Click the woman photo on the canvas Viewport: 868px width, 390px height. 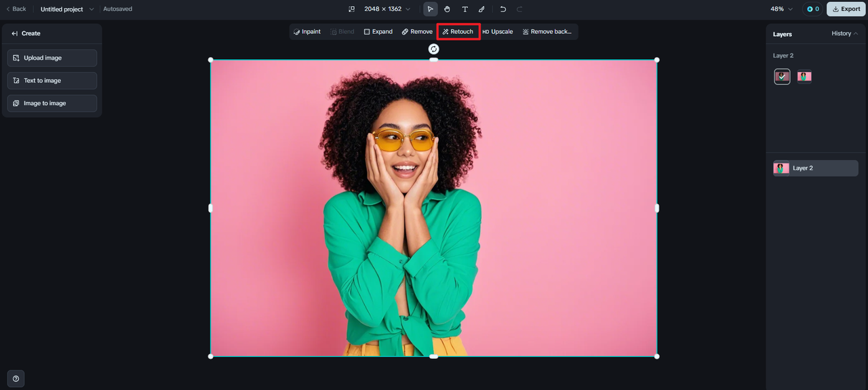(x=433, y=208)
